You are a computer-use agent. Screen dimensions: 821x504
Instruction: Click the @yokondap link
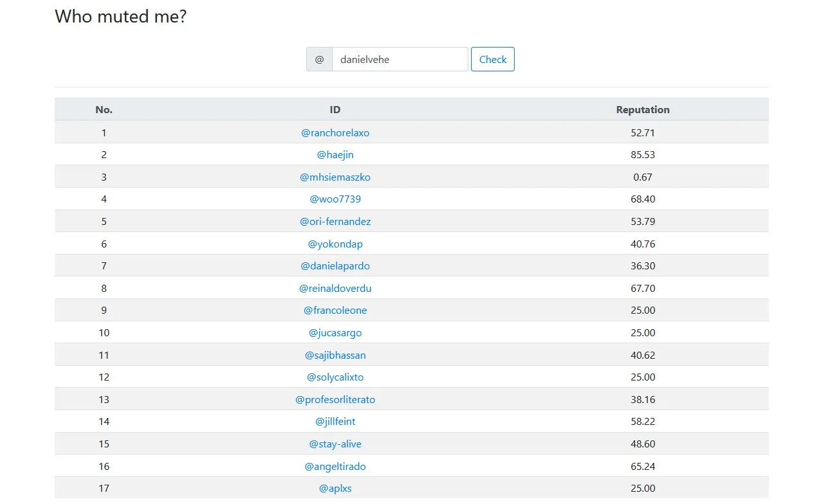coord(335,244)
